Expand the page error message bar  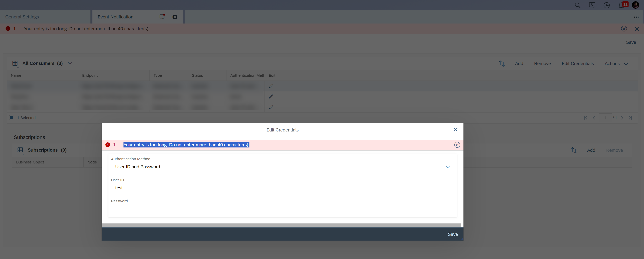624,29
